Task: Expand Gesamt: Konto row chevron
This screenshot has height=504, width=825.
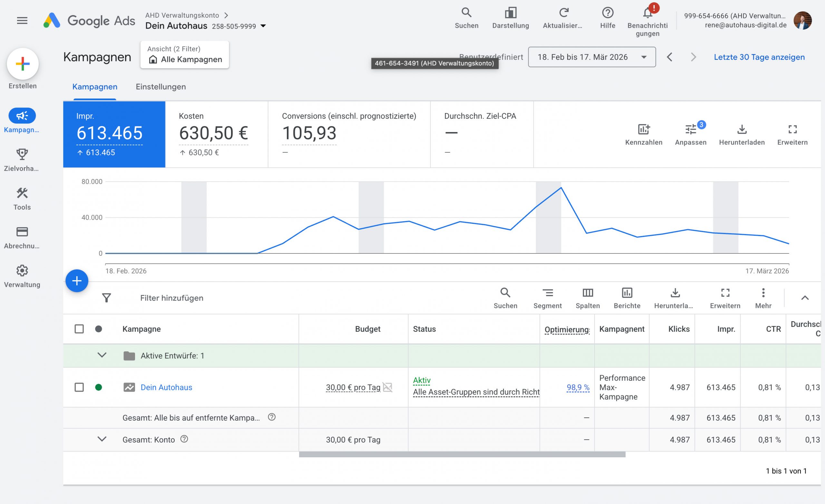Action: [102, 439]
